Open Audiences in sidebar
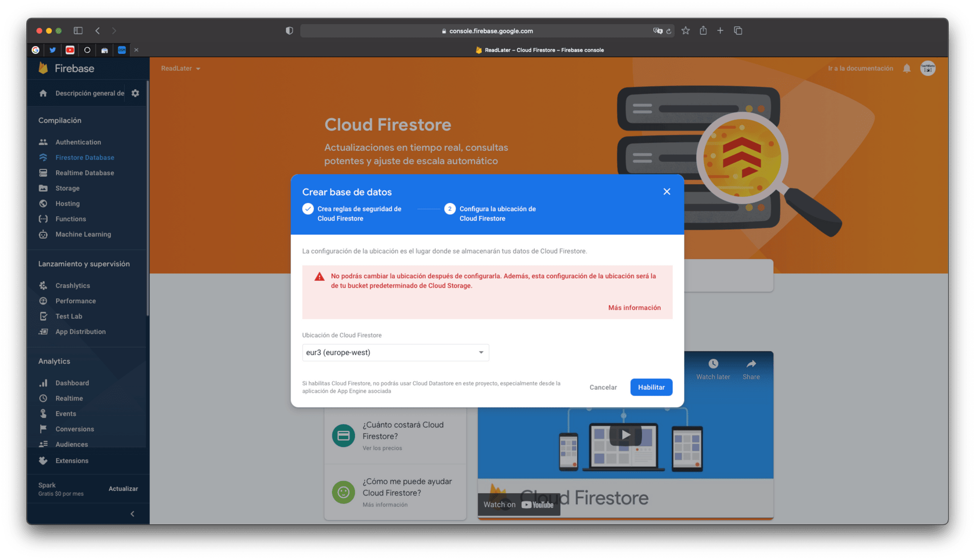The height and width of the screenshot is (560, 975). tap(72, 444)
